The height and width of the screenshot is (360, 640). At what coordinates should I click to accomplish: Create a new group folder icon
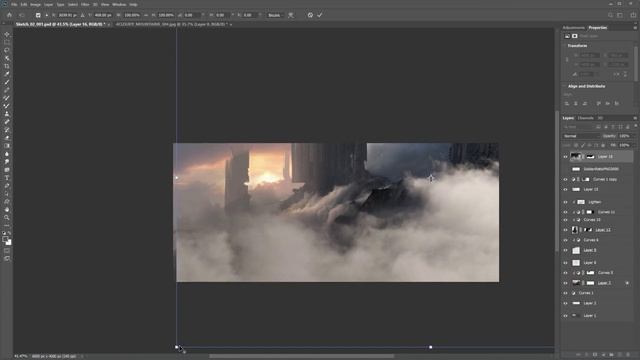pos(611,355)
